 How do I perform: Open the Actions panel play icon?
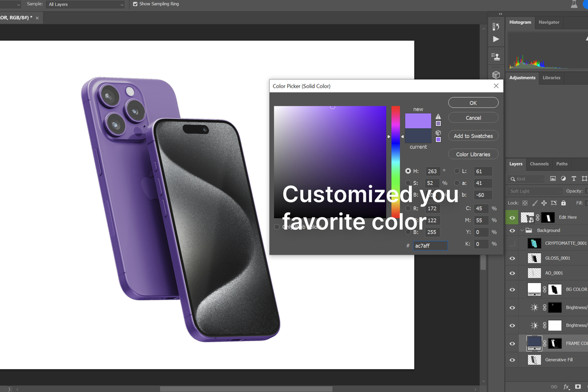(x=496, y=39)
